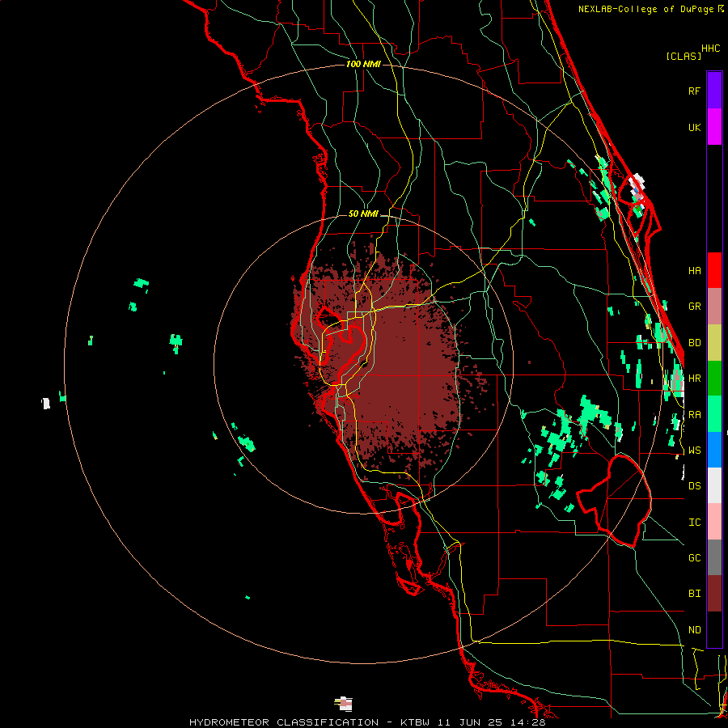Select the red HA legend swatch
This screenshot has width=728, height=728.
pyautogui.click(x=714, y=270)
